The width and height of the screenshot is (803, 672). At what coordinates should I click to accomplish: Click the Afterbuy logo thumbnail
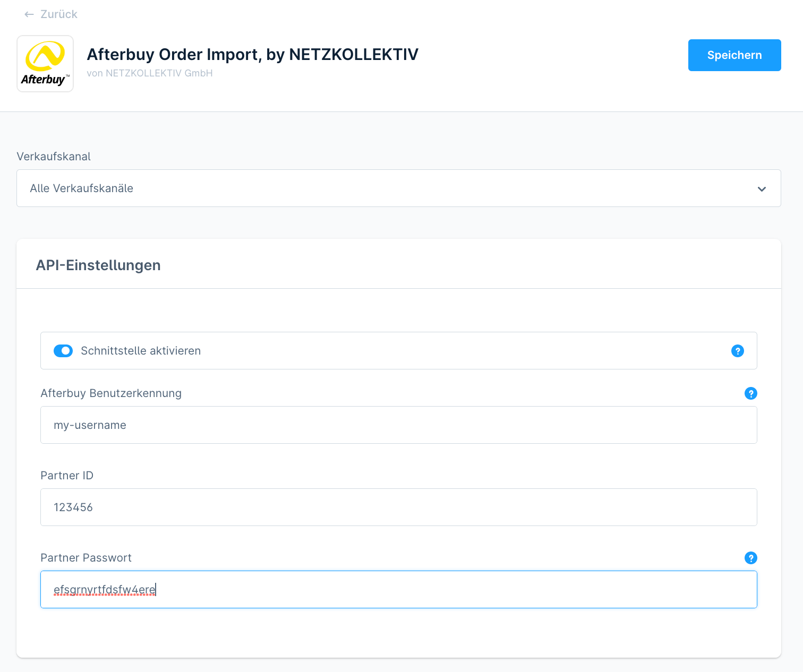(45, 64)
